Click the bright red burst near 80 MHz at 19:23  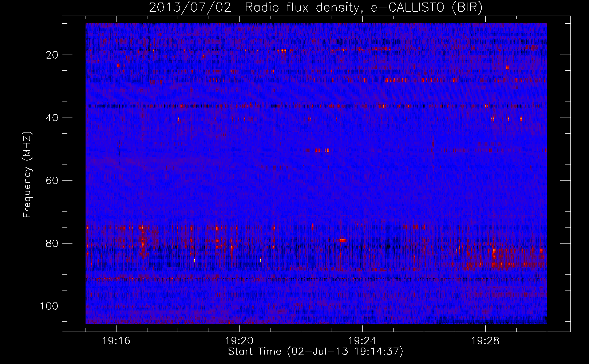343,240
